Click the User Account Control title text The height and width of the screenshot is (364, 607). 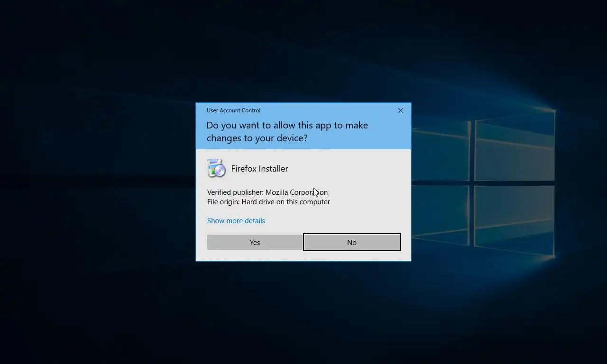(x=233, y=110)
